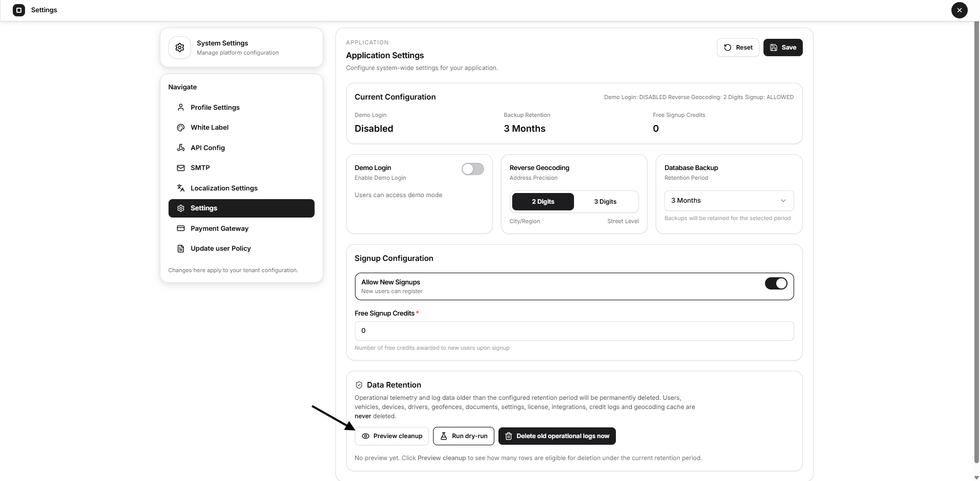Screen dimensions: 980x481
Task: Click 'Users can access demo mode' text
Action: pyautogui.click(x=398, y=195)
